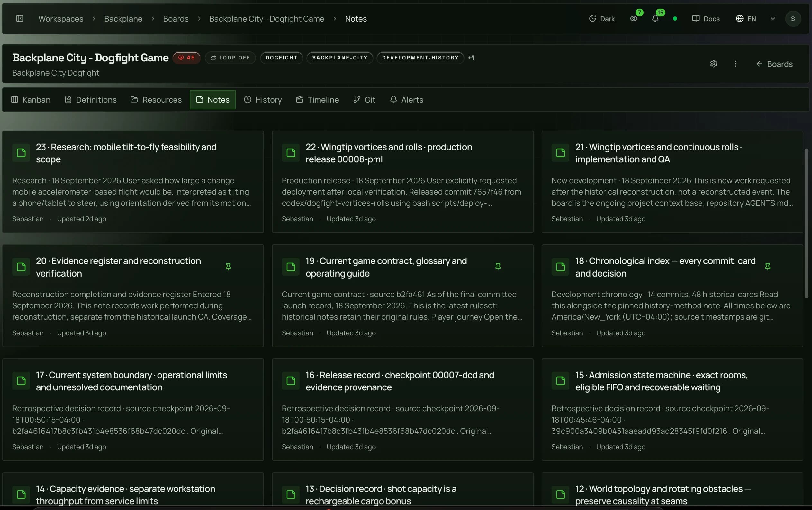Click the vertical scrollbar of the notes list
This screenshot has height=510, width=812.
pyautogui.click(x=806, y=223)
